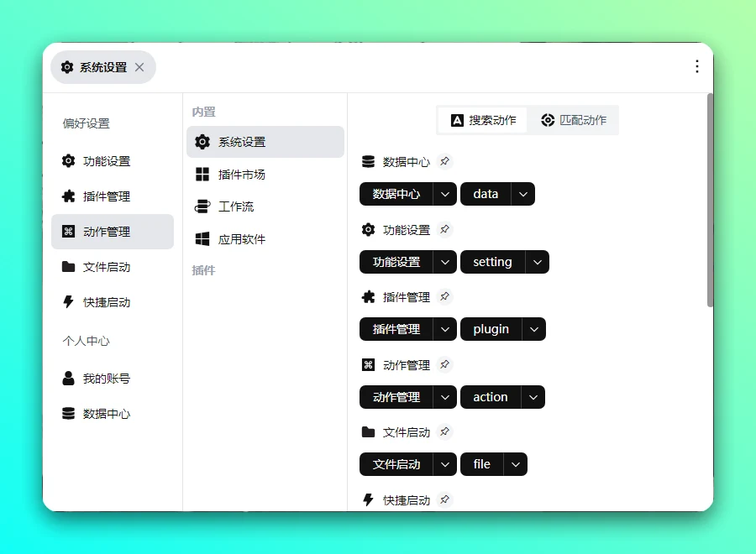
Task: Select the 功能设置 gear icon in sidebar
Action: click(x=69, y=161)
